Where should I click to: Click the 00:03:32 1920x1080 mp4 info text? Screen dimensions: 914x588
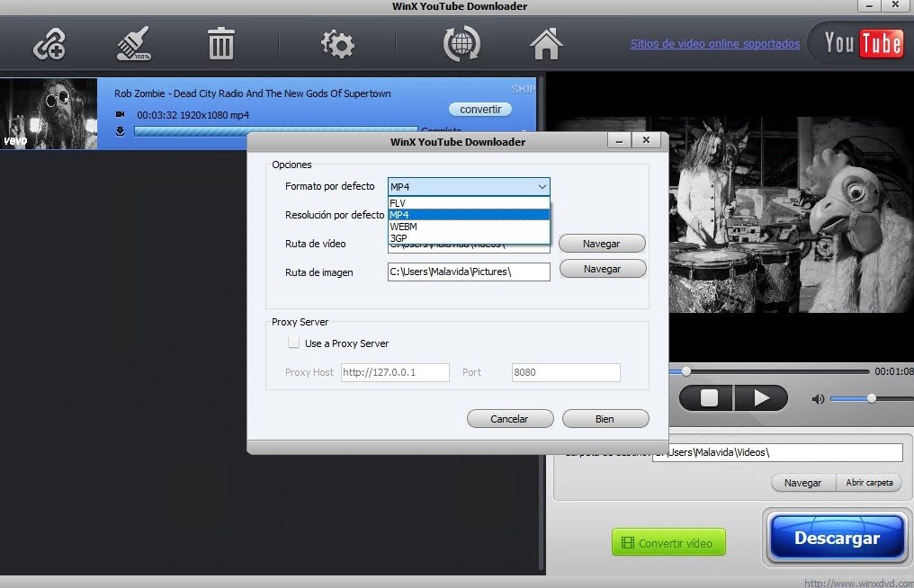pos(193,115)
